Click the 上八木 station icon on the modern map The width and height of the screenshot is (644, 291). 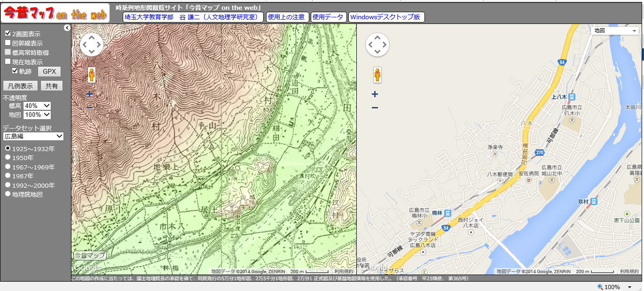[572, 97]
